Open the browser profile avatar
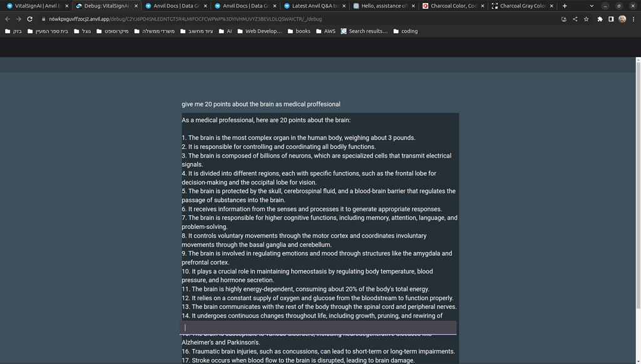Screen dimensions: 641x364 click(622, 19)
